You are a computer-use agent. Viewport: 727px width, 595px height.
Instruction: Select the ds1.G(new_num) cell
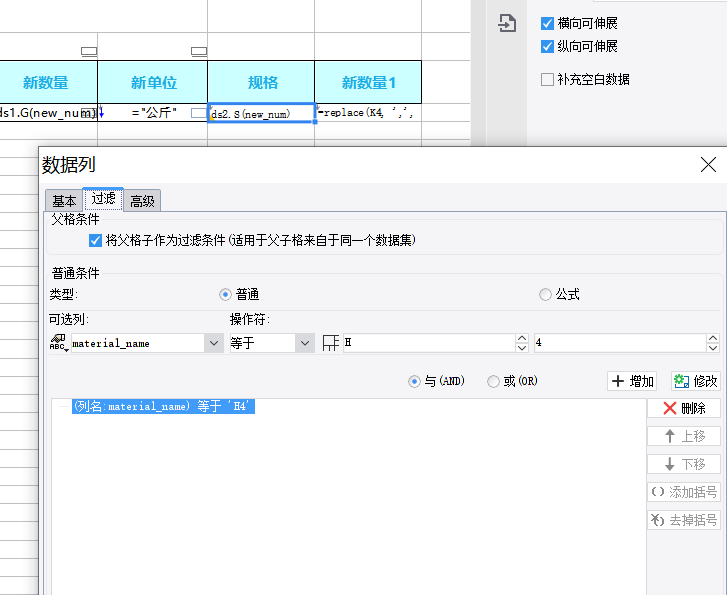[x=48, y=113]
